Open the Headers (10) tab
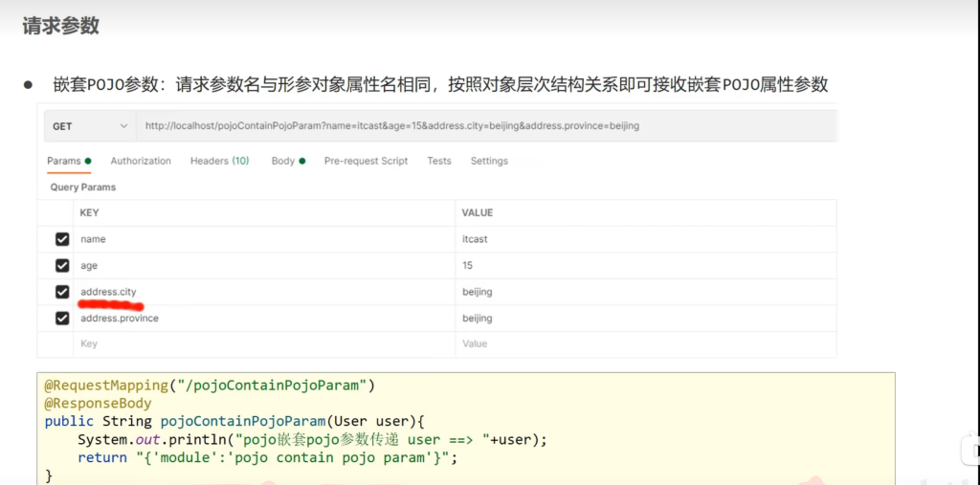980x485 pixels. point(219,161)
